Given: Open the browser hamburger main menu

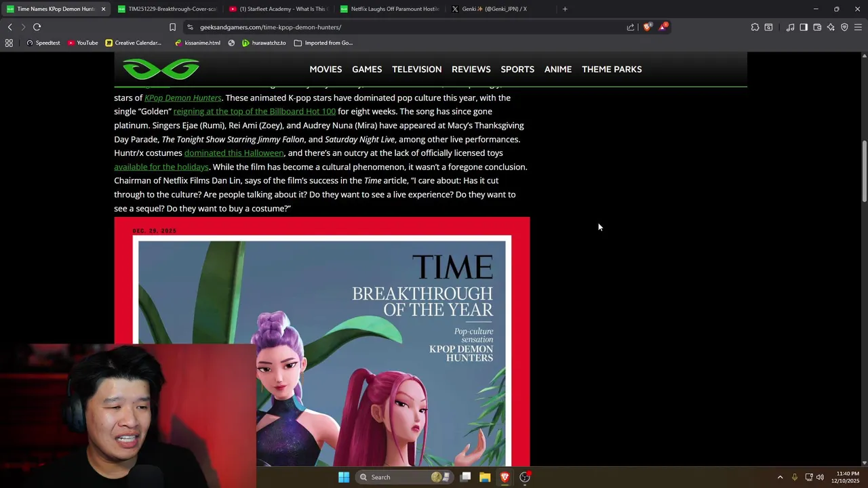Looking at the screenshot, I should point(858,27).
